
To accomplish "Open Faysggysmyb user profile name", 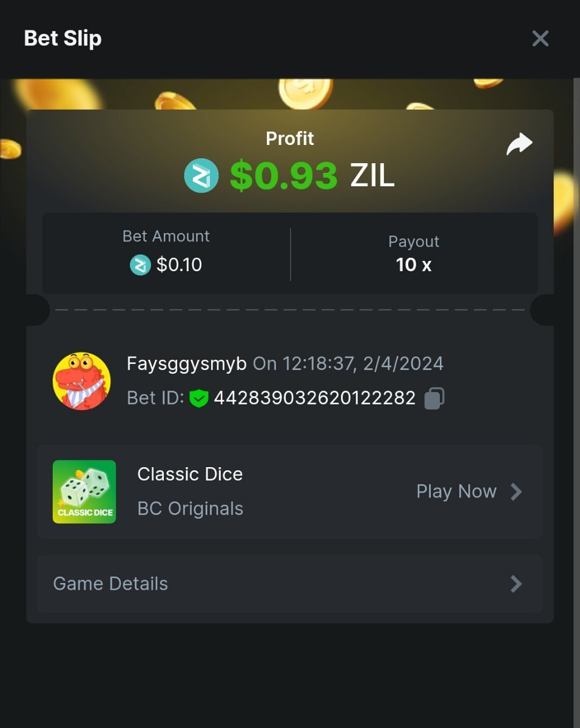I will 187,364.
